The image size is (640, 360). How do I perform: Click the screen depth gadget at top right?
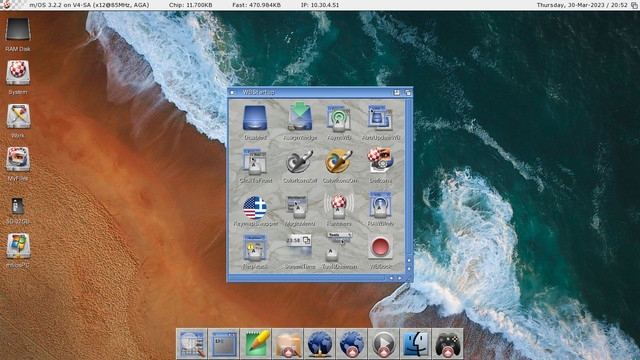click(x=634, y=5)
